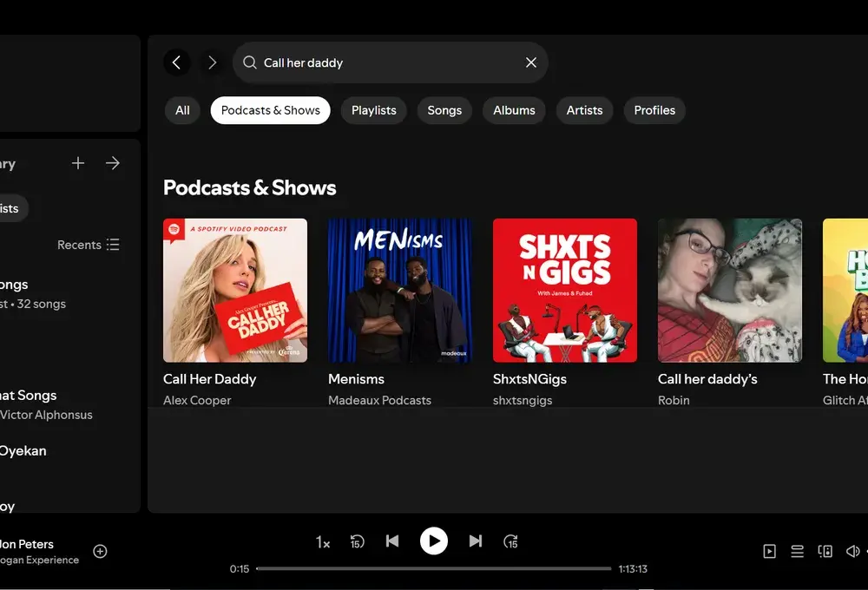Open the Connect to a device icon
Image resolution: width=868 pixels, height=590 pixels.
coord(825,551)
